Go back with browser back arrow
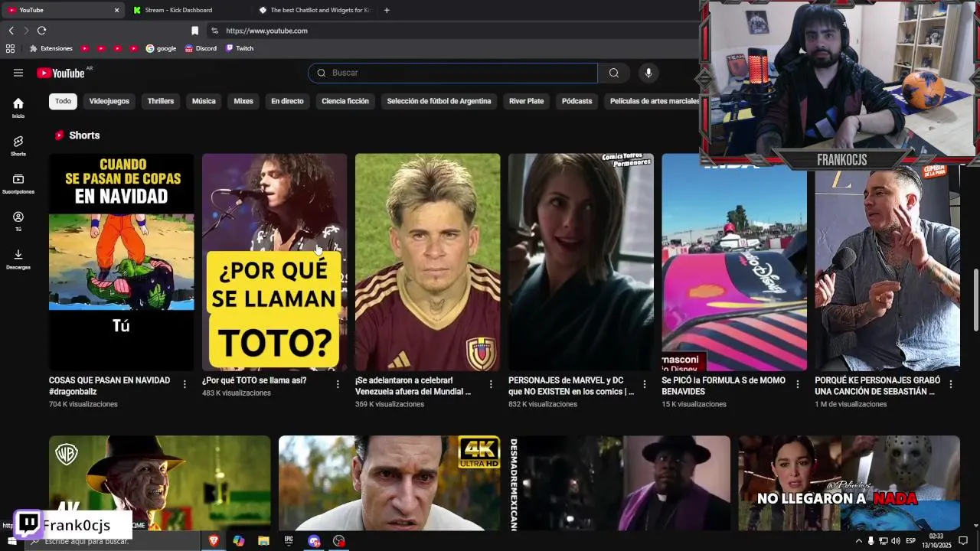 click(11, 31)
